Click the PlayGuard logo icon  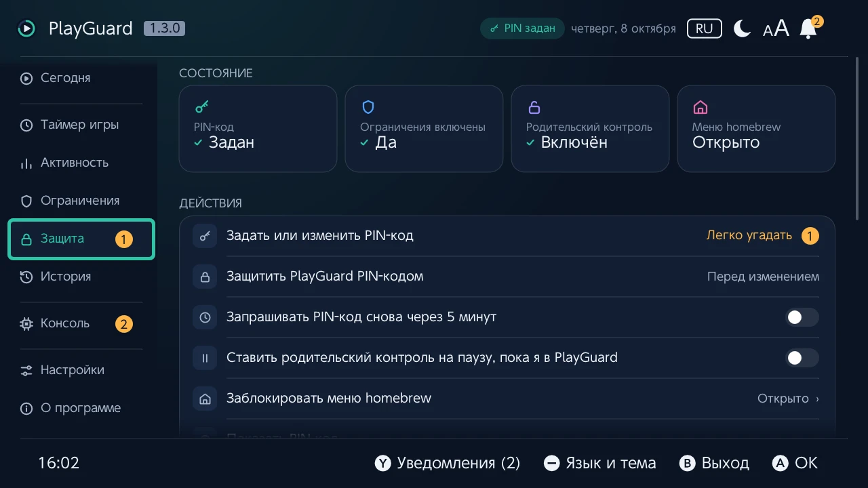click(26, 28)
